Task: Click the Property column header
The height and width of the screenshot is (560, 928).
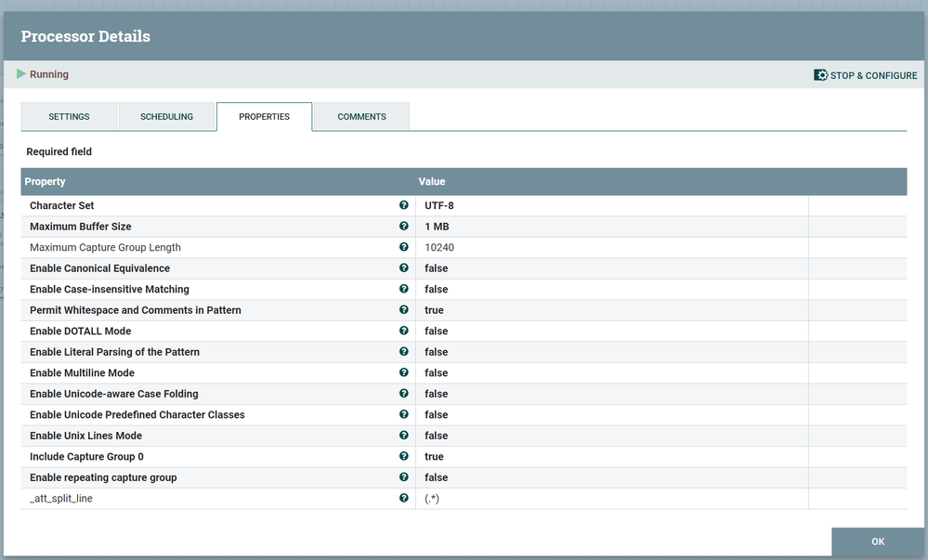Action: coord(45,182)
